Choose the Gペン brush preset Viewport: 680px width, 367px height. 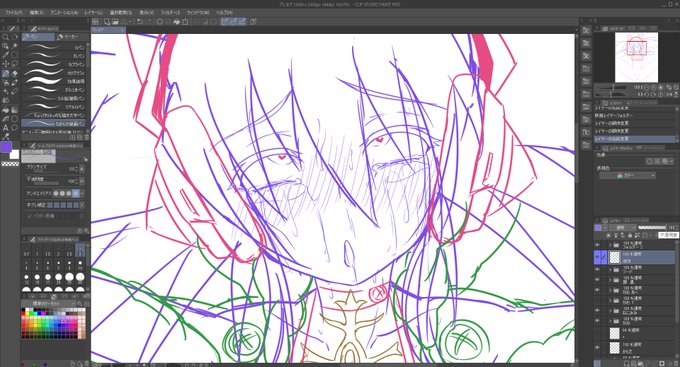point(54,48)
